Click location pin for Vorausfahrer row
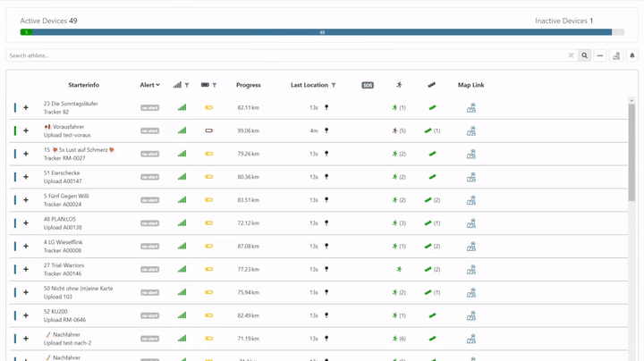644x361 pixels. click(326, 130)
